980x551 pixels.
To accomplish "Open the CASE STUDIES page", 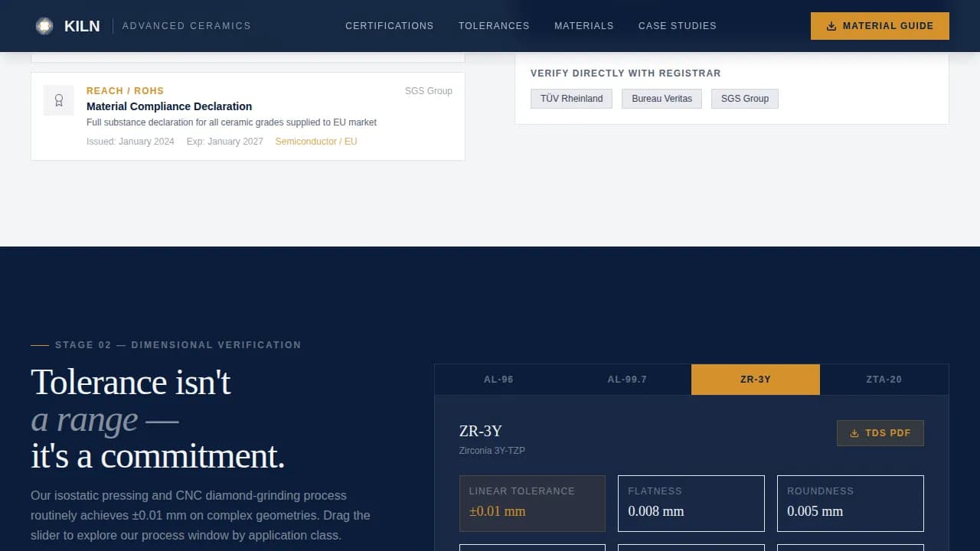I will tap(677, 25).
